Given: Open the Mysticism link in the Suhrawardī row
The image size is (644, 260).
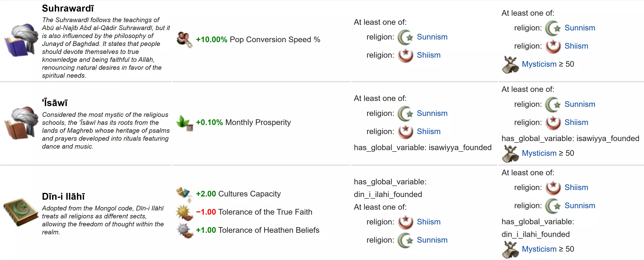Looking at the screenshot, I should pyautogui.click(x=539, y=64).
